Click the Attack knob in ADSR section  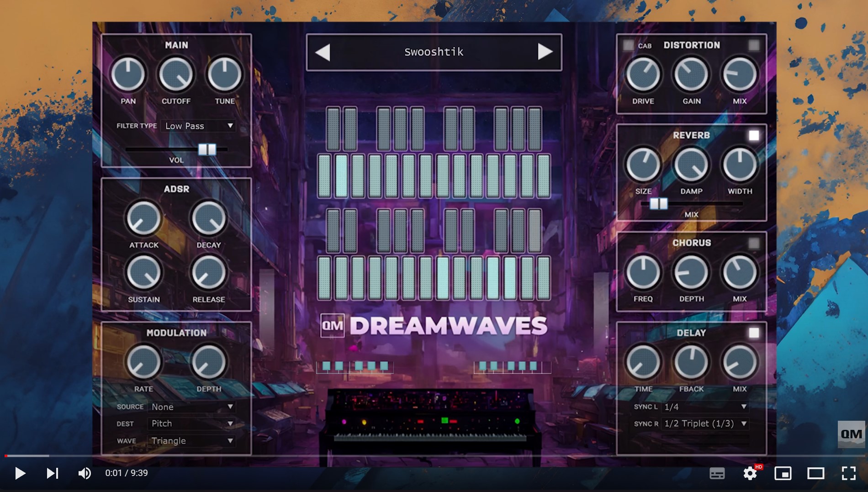click(x=143, y=219)
